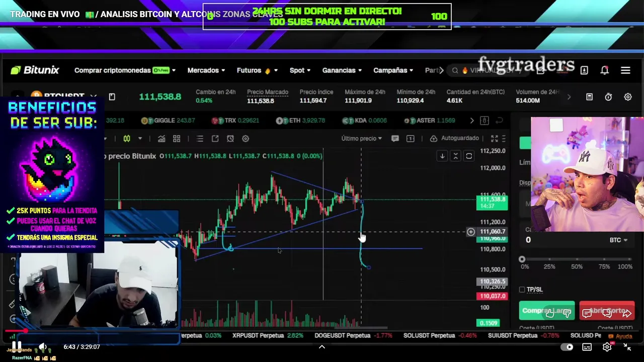Open the chart layout grid icon

pos(177,138)
